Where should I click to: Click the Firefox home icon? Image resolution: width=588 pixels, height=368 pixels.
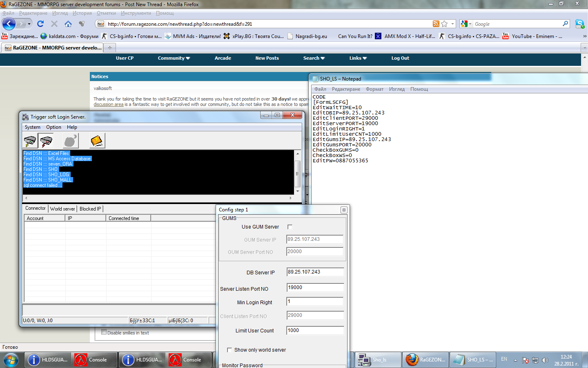pyautogui.click(x=68, y=24)
